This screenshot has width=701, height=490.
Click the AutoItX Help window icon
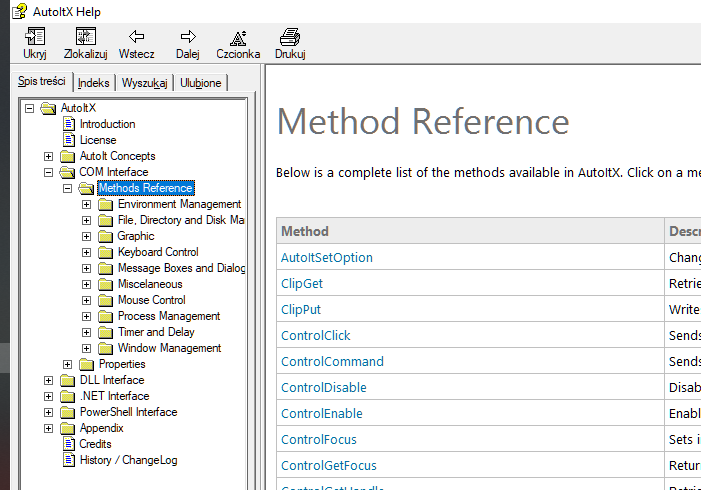coord(19,11)
